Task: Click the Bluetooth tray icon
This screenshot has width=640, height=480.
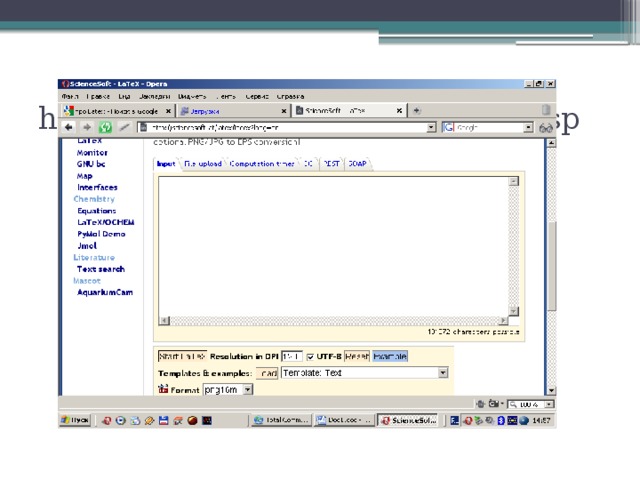Action: tap(501, 420)
